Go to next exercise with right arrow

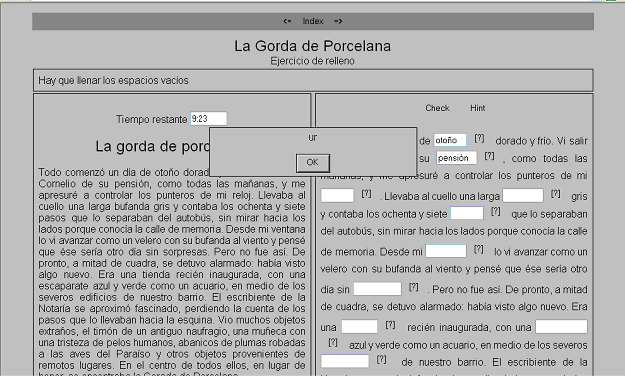coord(338,21)
